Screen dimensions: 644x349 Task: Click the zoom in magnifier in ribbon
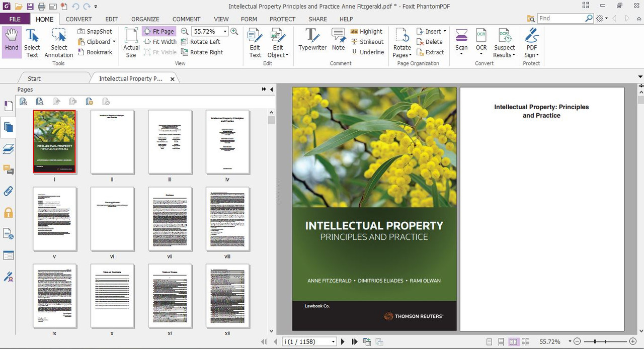pos(234,31)
